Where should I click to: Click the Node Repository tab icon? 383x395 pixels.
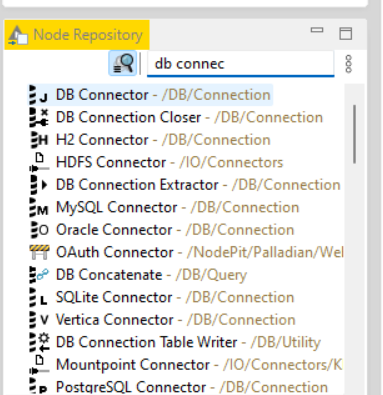pyautogui.click(x=18, y=35)
